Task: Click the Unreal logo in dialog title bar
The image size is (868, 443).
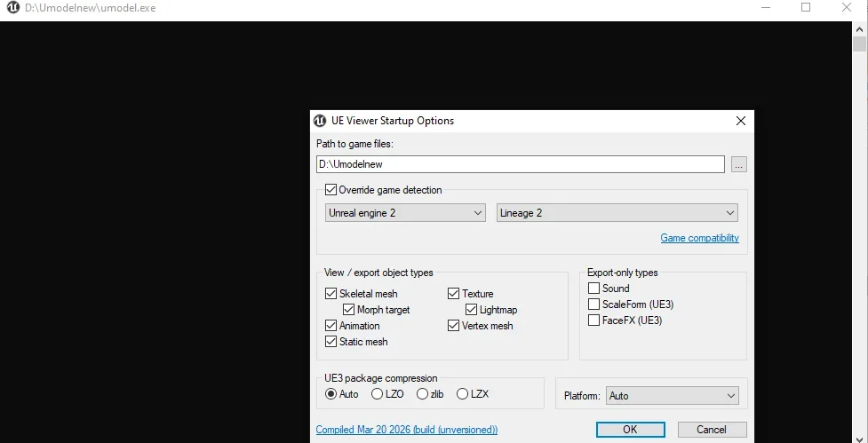Action: (320, 121)
